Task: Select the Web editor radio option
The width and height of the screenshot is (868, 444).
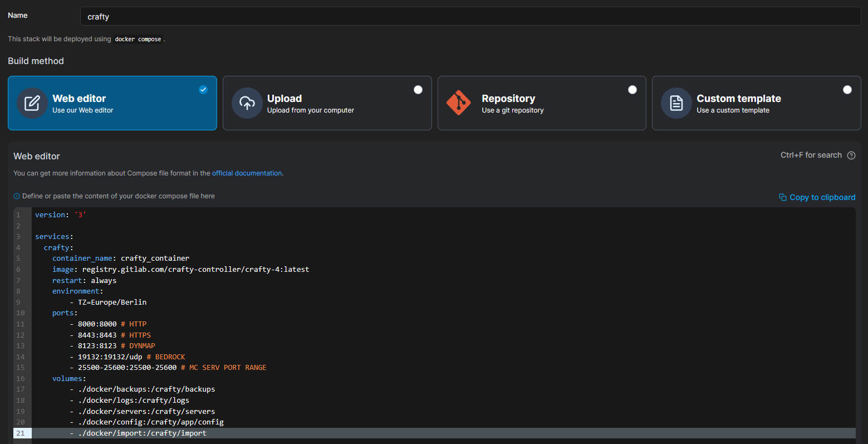Action: 203,90
